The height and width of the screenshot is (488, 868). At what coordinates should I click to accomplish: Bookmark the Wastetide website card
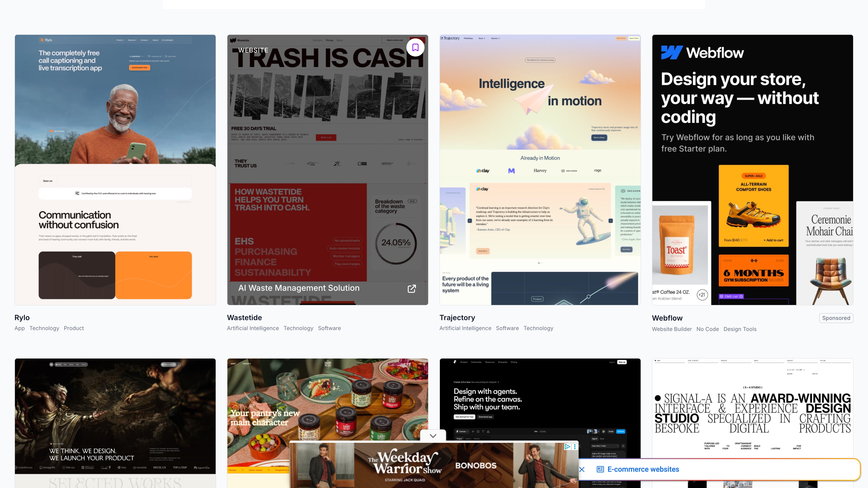[x=415, y=47]
